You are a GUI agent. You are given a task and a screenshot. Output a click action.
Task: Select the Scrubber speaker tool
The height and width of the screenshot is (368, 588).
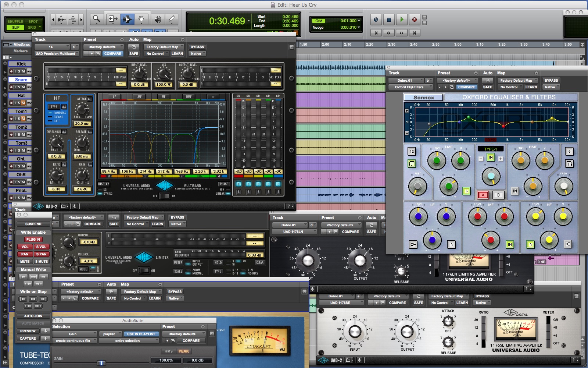[157, 19]
